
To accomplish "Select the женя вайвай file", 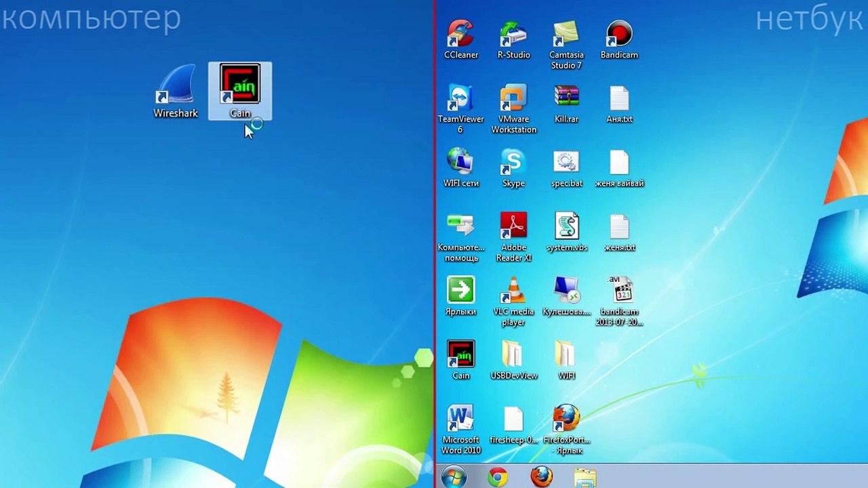I will pos(619,168).
